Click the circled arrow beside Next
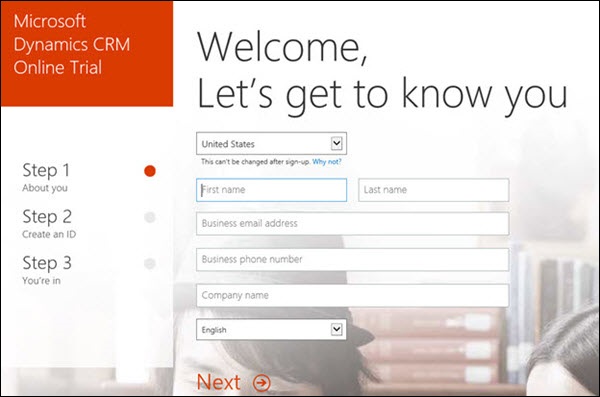This screenshot has width=600, height=397. pyautogui.click(x=262, y=382)
